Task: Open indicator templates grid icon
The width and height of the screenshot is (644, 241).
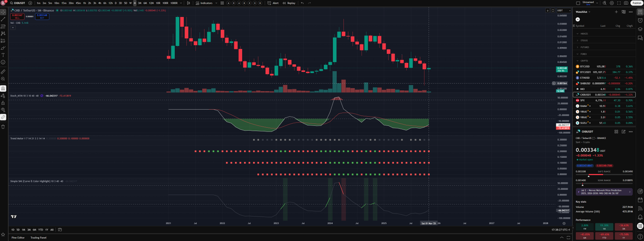Action: point(222,3)
